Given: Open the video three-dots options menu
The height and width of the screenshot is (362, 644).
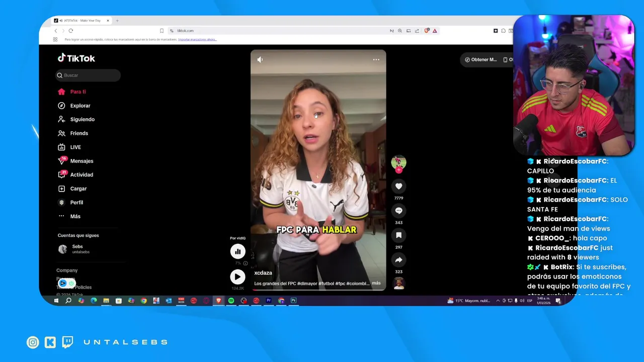Looking at the screenshot, I should [376, 59].
